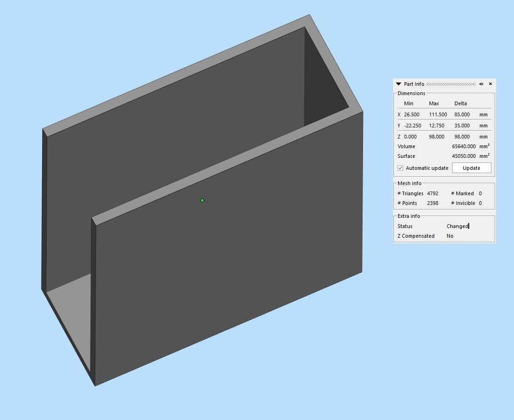Click the Status value Changed

[x=458, y=226]
